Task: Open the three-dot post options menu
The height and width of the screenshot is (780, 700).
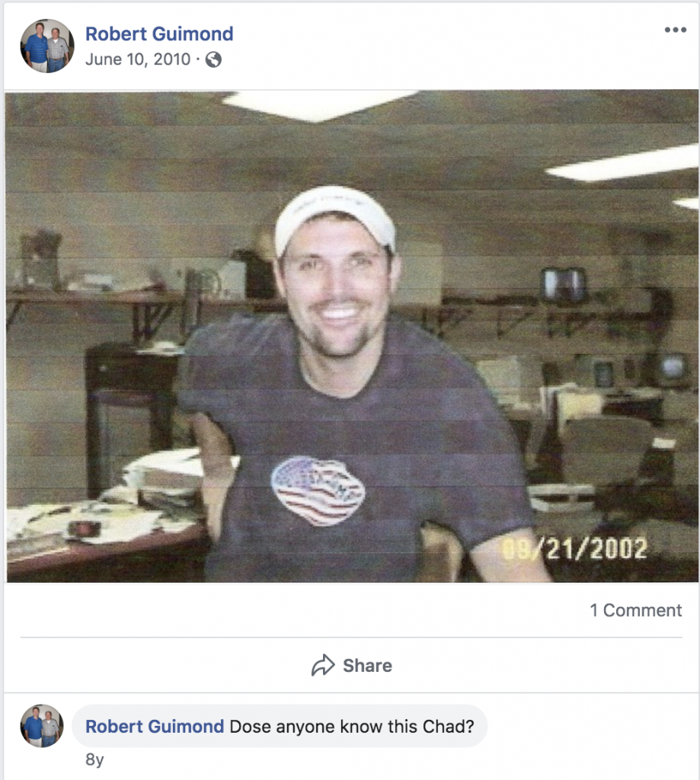Action: [x=675, y=30]
